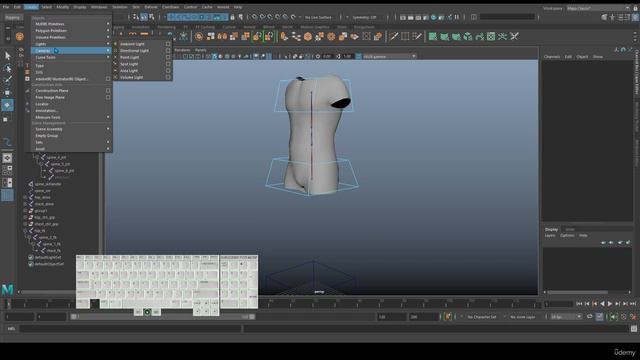This screenshot has height=360, width=640.
Task: Go to end of playback range
Action: tap(633, 304)
